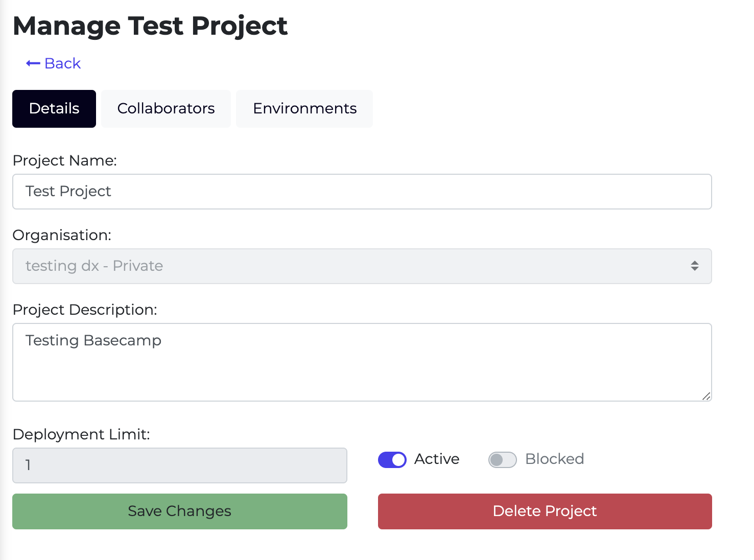Click the Blocked toggle label
This screenshot has height=560, width=754.
(x=555, y=459)
